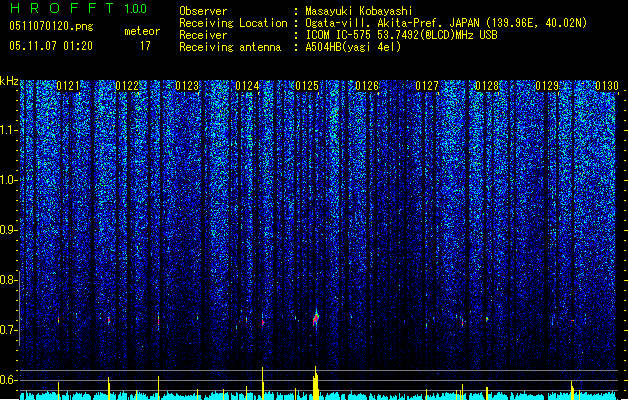Screen dimensions: 629x400
Task: Click the 0125 time marker
Action: [x=307, y=86]
